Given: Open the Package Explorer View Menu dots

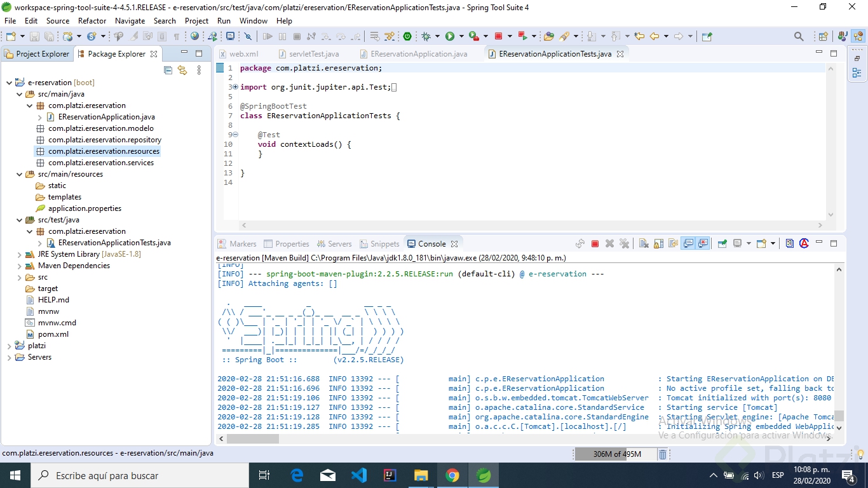Looking at the screenshot, I should tap(199, 70).
